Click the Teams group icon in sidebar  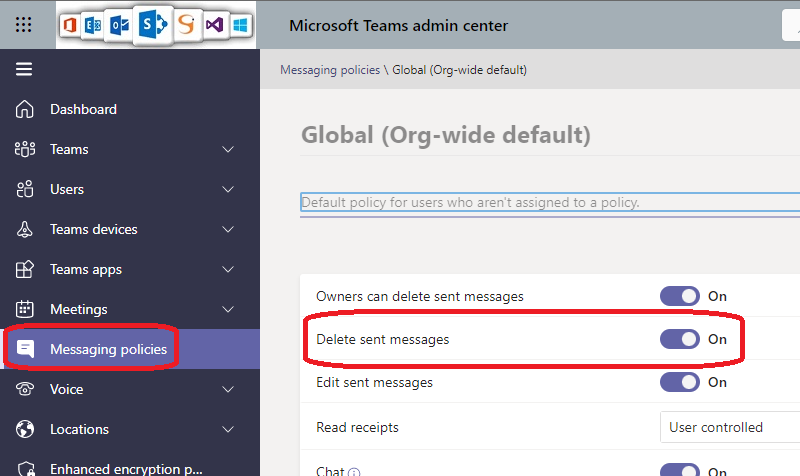click(24, 149)
